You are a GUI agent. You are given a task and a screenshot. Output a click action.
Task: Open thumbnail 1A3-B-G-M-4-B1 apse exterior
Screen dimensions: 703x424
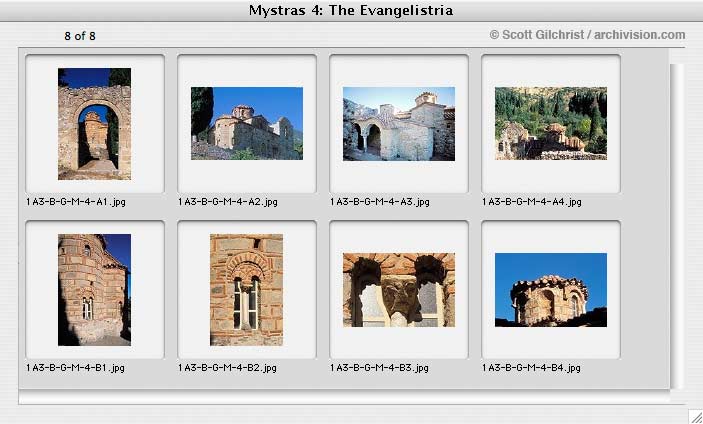pos(94,290)
